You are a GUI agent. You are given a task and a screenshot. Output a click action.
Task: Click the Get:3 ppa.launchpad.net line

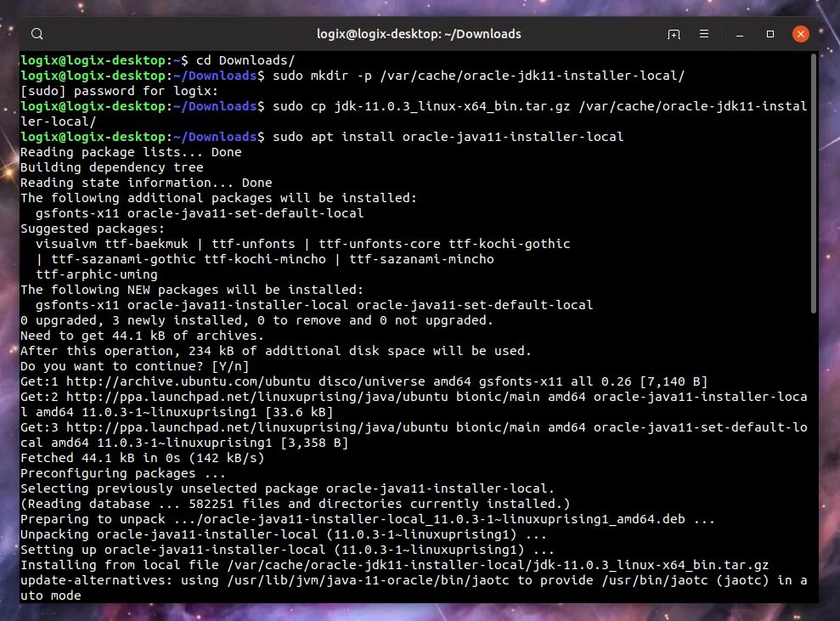[414, 435]
